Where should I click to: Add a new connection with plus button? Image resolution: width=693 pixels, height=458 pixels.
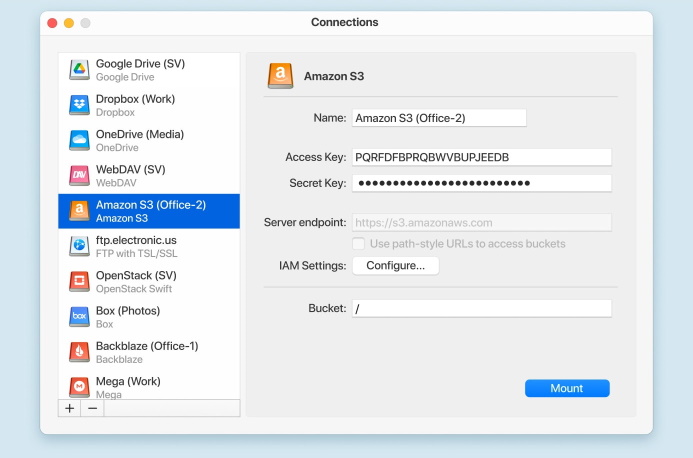69,408
